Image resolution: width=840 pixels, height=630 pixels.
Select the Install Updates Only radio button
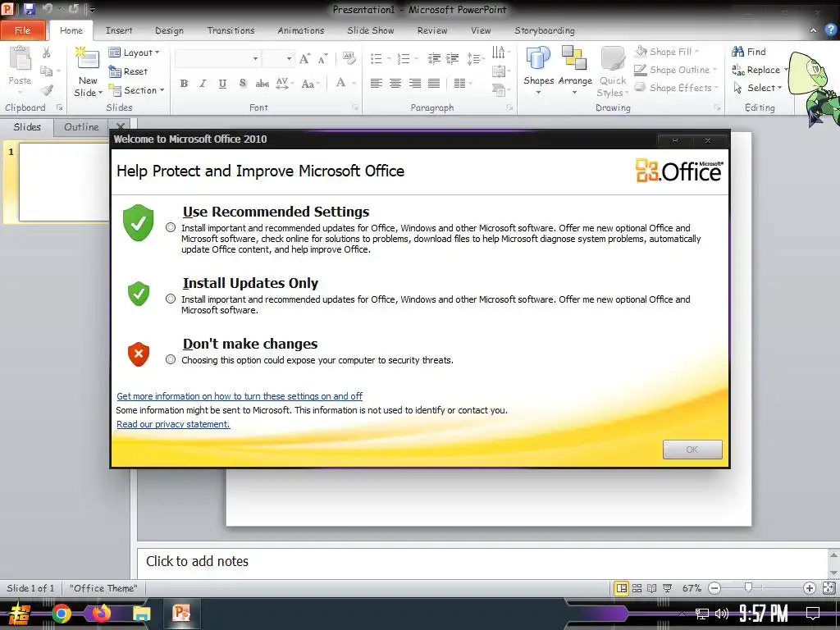tap(171, 299)
